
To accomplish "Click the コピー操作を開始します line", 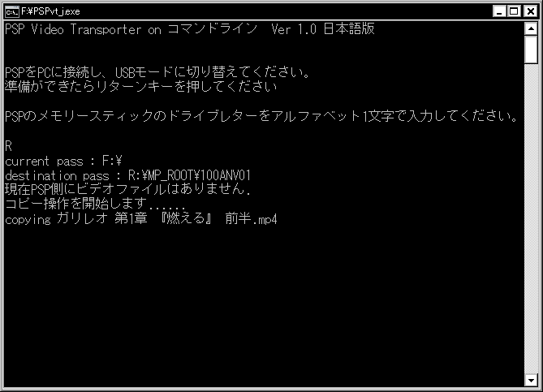I will point(96,204).
